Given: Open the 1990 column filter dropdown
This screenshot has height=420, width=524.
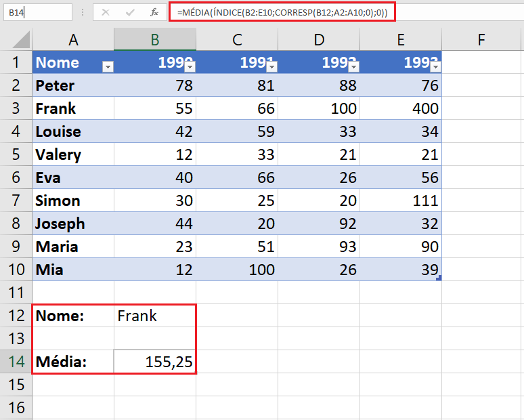Looking at the screenshot, I should click(x=190, y=67).
